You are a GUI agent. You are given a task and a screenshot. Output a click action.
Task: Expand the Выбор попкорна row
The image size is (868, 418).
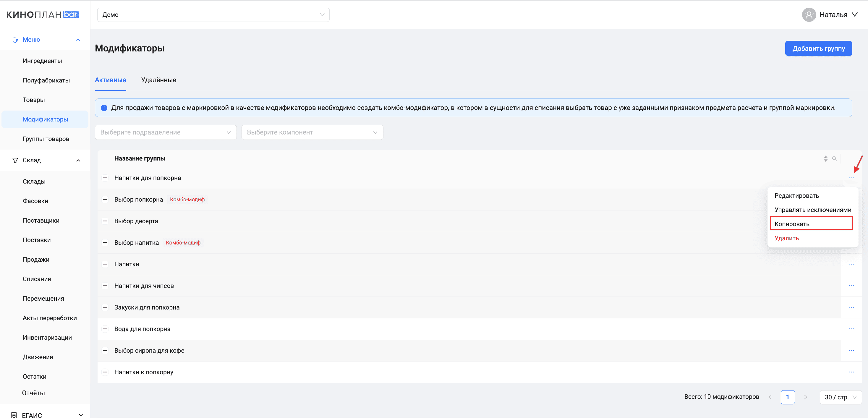pos(105,200)
